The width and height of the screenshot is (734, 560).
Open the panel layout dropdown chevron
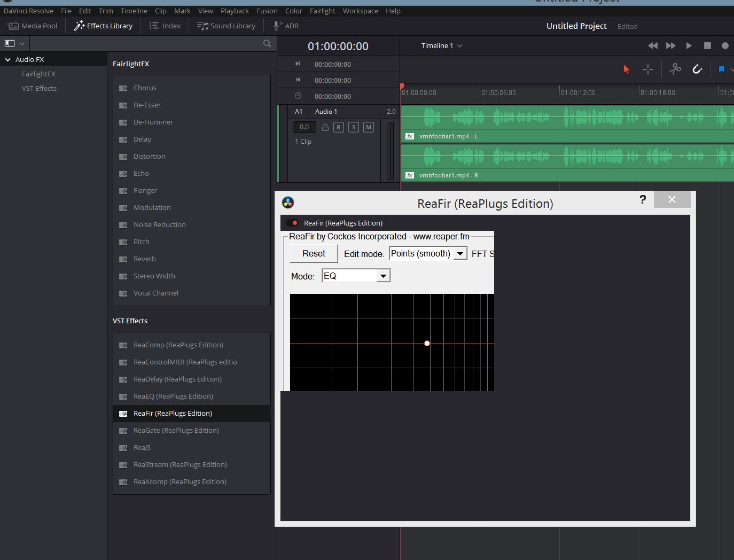[x=22, y=44]
